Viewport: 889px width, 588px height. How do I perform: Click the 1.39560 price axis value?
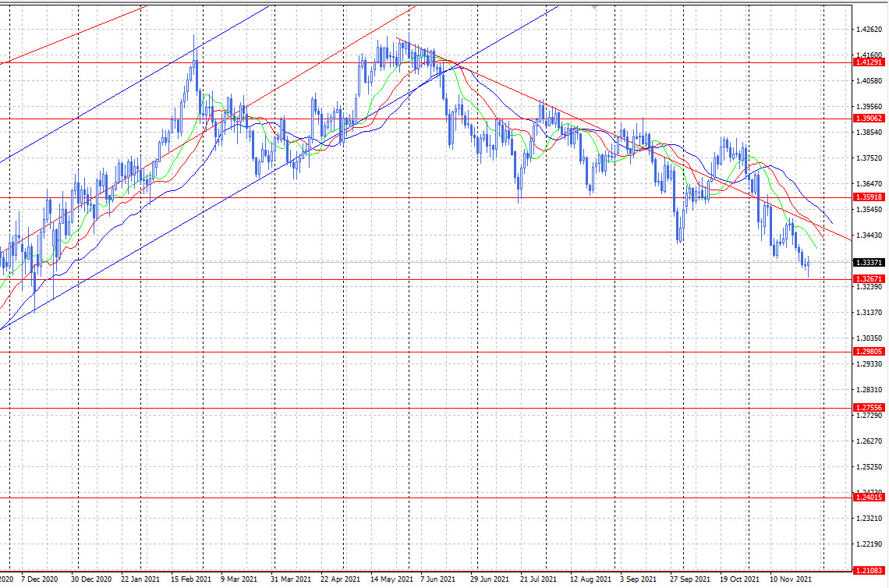pos(869,107)
